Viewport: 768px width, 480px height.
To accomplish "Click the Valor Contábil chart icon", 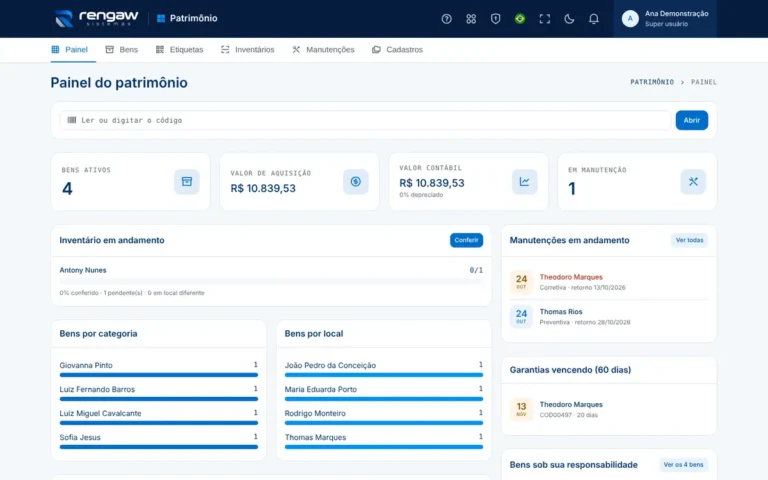I will coord(525,182).
